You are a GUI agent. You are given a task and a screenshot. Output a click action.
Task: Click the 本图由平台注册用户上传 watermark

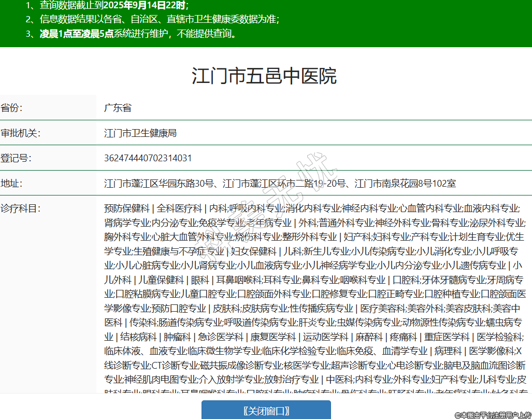coord(493,415)
